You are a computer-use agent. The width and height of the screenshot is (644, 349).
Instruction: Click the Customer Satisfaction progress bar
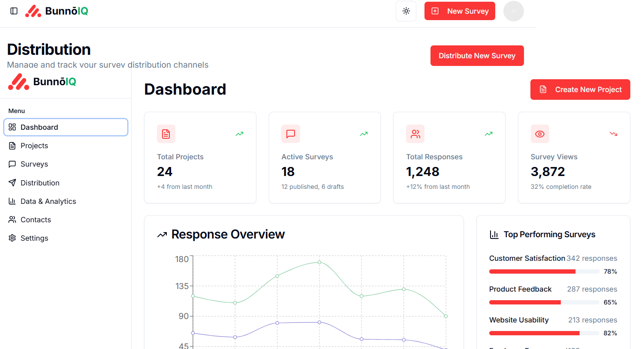[544, 271]
